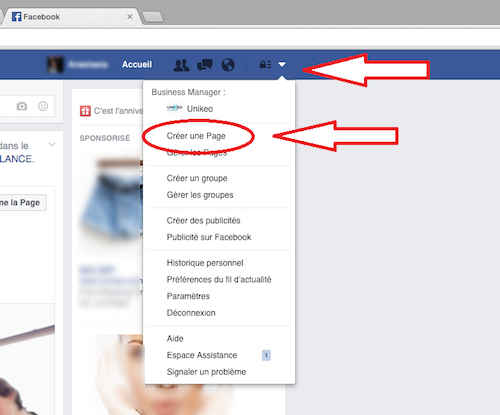Open Aide menu item

pyautogui.click(x=175, y=339)
